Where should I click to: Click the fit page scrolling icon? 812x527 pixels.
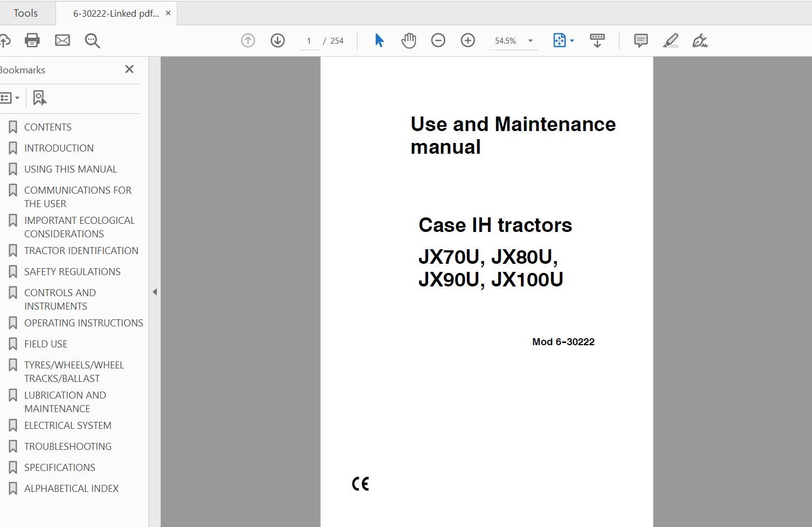coord(559,40)
